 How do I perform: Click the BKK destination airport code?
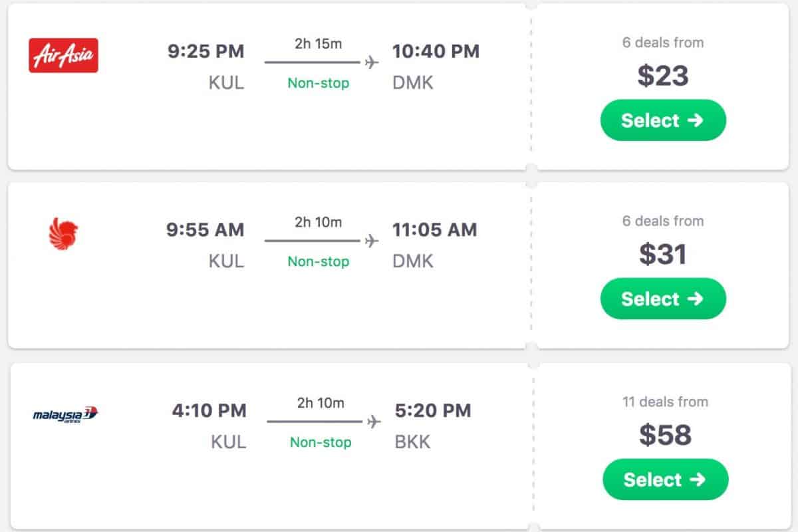point(412,442)
